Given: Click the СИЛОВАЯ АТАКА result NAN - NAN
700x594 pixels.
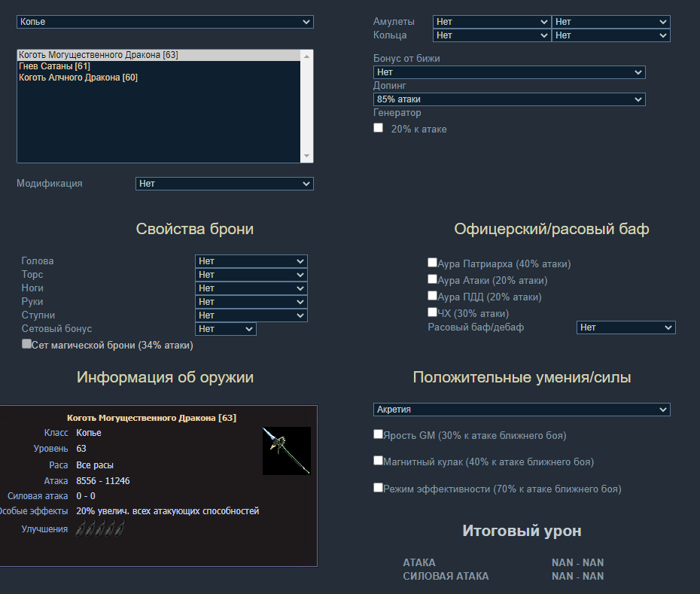Looking at the screenshot, I should (x=577, y=576).
